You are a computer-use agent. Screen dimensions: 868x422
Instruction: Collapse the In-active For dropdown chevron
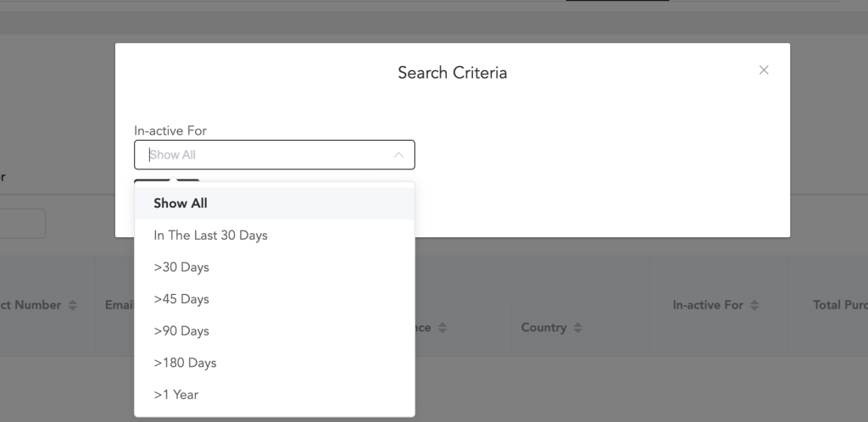pyautogui.click(x=398, y=155)
